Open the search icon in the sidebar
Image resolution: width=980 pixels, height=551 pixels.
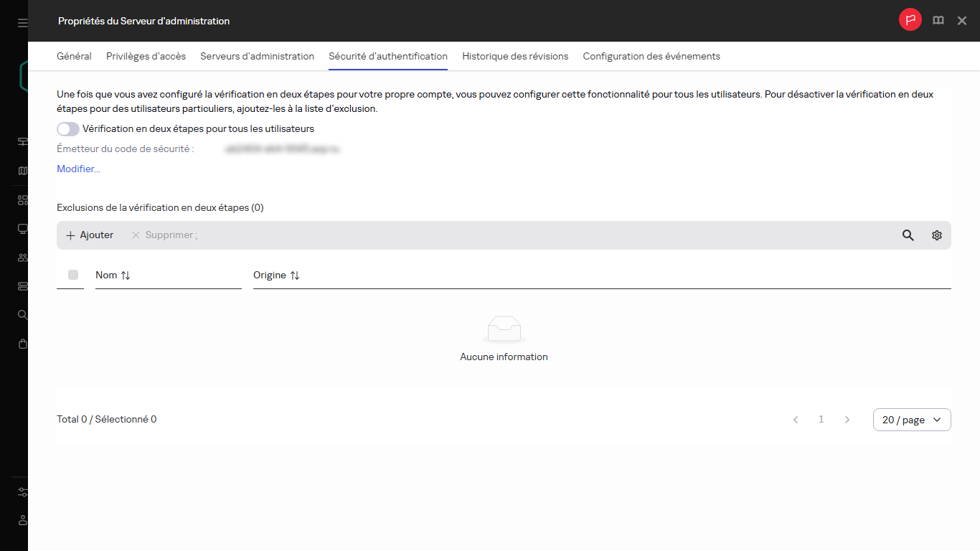[22, 314]
